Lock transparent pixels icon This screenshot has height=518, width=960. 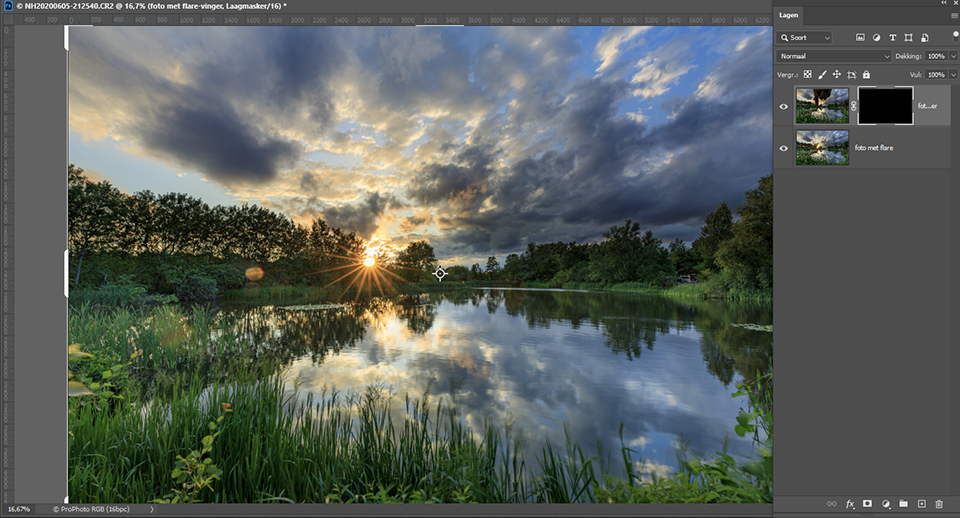808,75
